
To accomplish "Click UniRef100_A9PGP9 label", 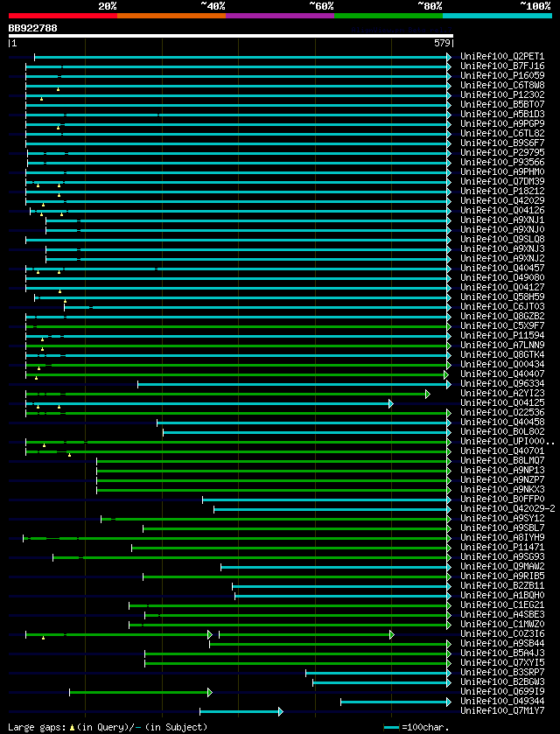I will click(502, 123).
